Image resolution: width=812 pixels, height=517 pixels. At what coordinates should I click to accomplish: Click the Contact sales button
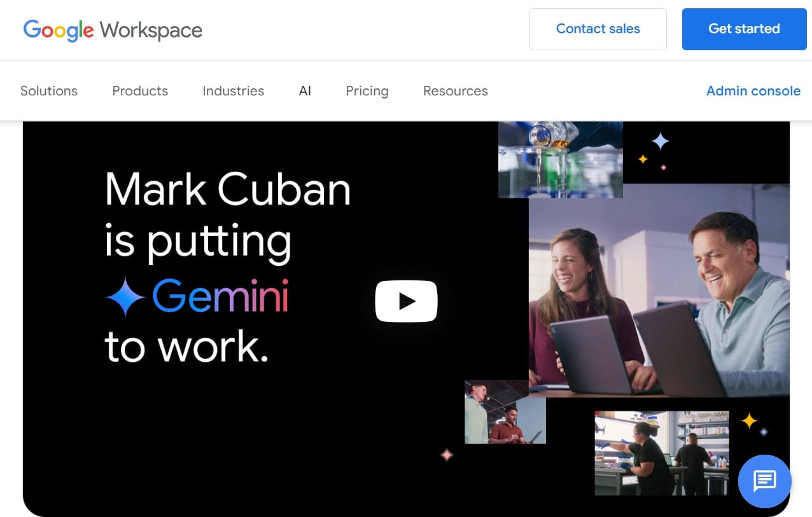598,29
